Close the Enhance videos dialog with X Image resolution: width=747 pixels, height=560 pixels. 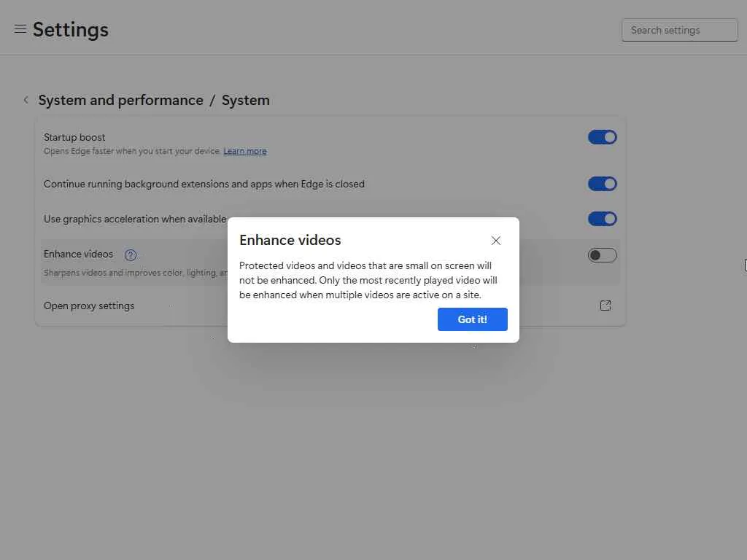pyautogui.click(x=496, y=241)
